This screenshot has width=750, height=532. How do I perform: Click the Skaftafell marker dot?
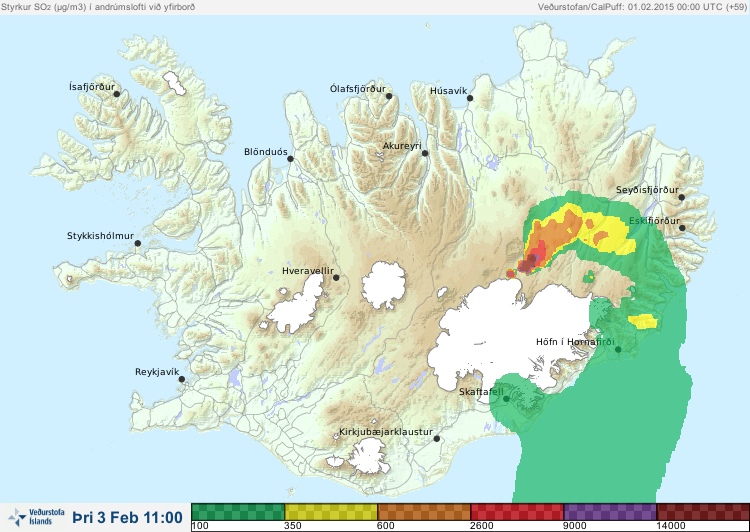(506, 399)
